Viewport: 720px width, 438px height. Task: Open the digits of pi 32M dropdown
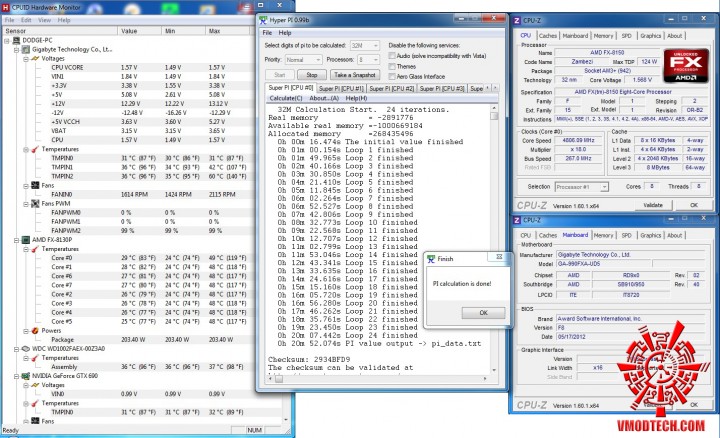365,45
